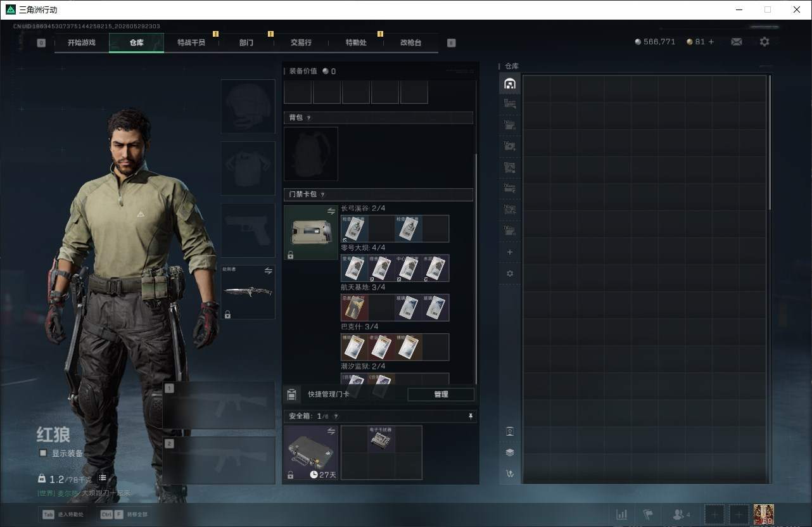
Task: Open the weight details list icon
Action: point(103,478)
